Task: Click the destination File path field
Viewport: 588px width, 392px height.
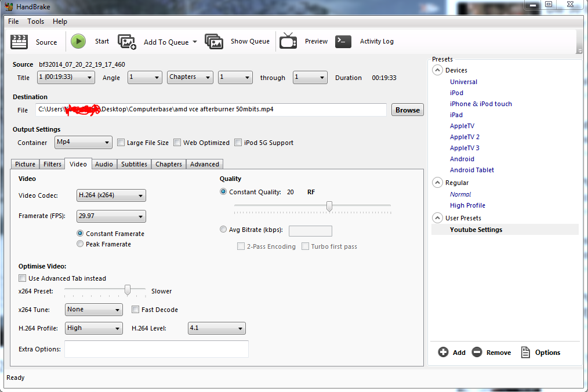Action: click(x=211, y=110)
